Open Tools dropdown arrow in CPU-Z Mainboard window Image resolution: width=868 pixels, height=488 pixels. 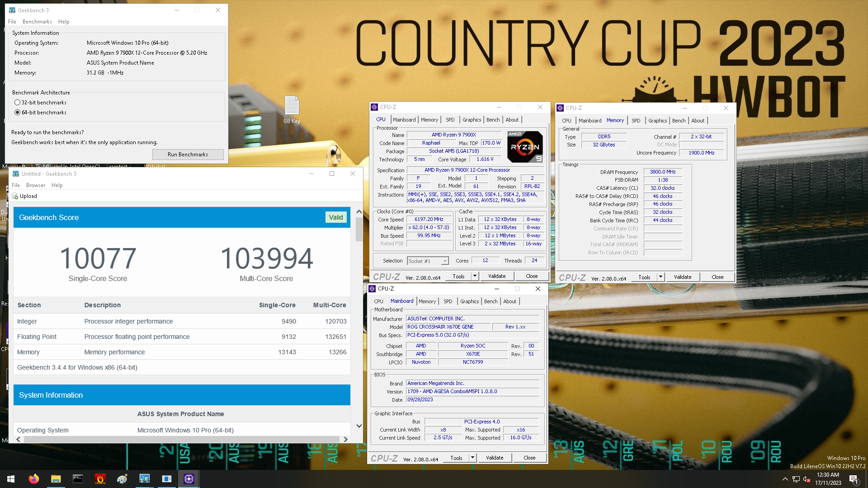pyautogui.click(x=472, y=458)
